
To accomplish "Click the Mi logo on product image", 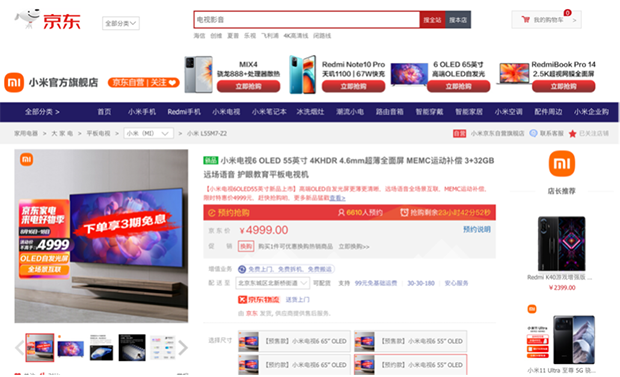I will (x=26, y=159).
